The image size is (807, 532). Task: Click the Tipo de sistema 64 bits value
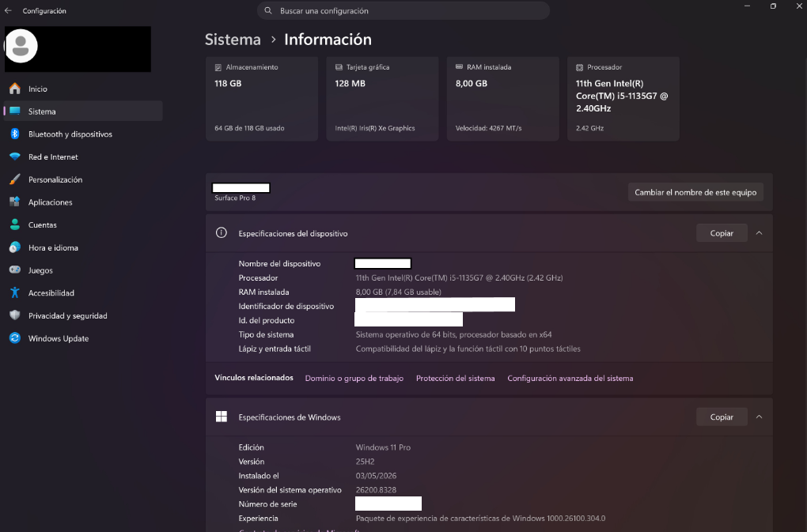click(x=453, y=334)
